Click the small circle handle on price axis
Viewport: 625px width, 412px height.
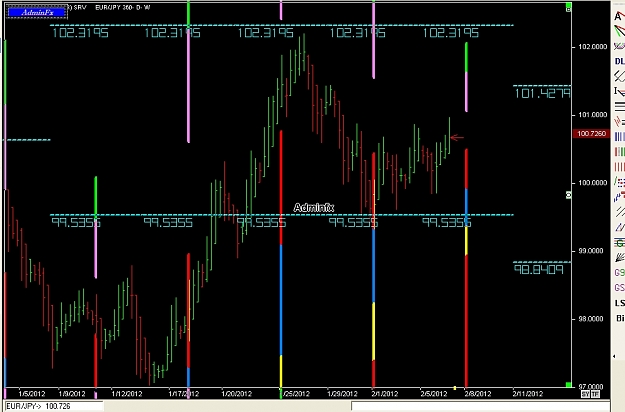pyautogui.click(x=569, y=195)
